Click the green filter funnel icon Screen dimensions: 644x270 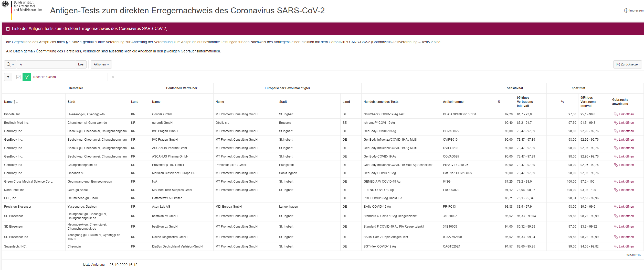pos(27,77)
